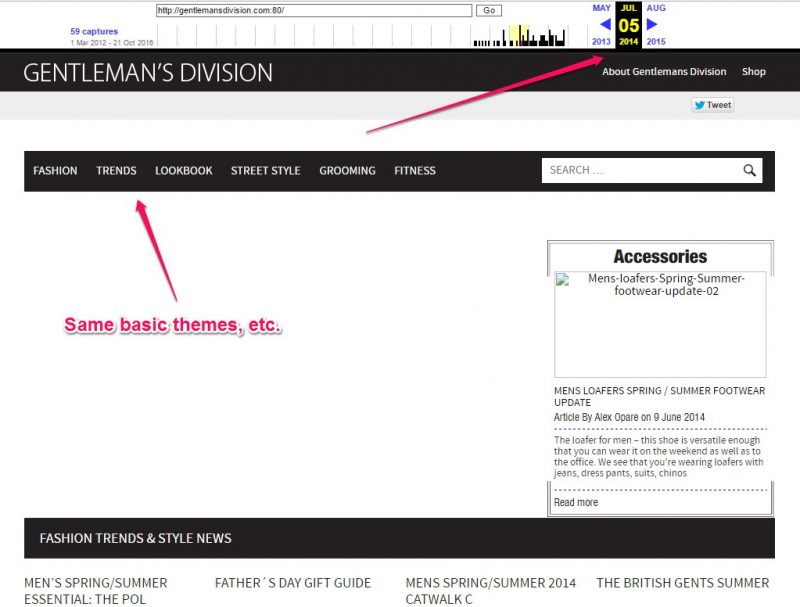Go to previous capture with left arrow
The height and width of the screenshot is (607, 800).
tap(605, 24)
